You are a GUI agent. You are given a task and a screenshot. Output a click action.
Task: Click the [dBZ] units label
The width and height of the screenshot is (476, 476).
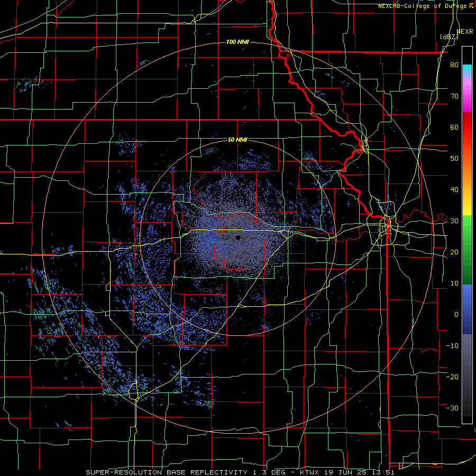coord(449,36)
